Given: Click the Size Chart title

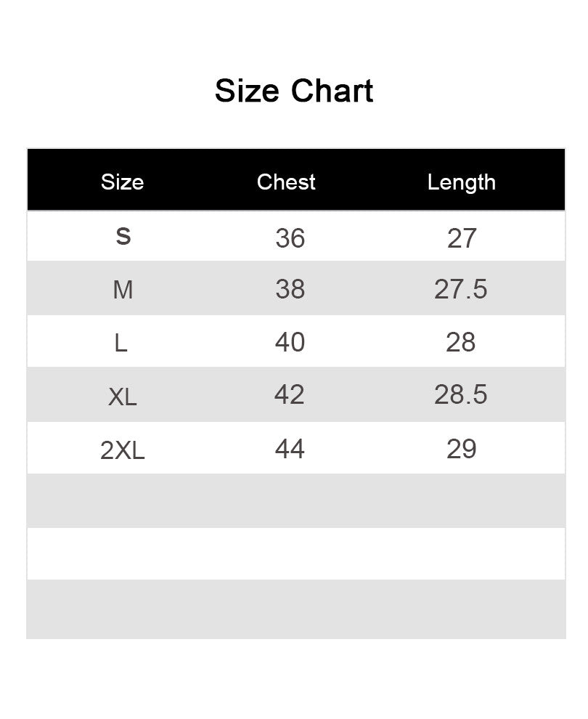Looking at the screenshot, I should click(x=294, y=92).
